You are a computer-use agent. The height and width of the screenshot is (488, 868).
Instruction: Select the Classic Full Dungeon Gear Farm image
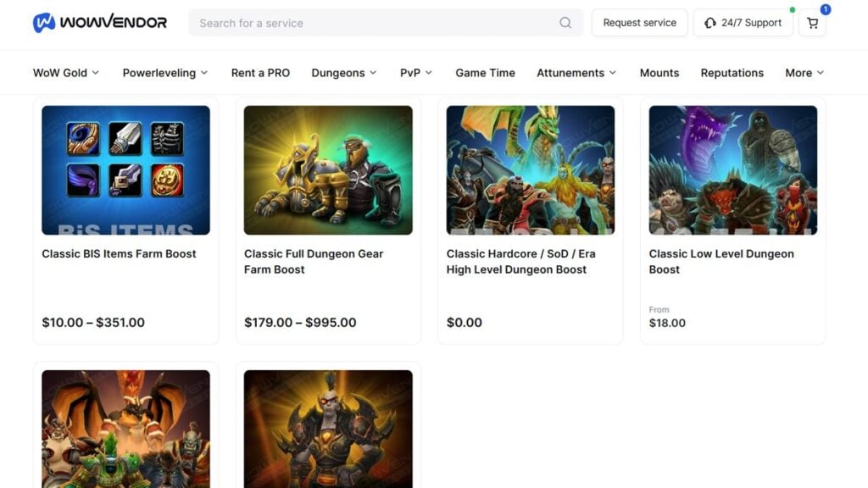tap(328, 168)
